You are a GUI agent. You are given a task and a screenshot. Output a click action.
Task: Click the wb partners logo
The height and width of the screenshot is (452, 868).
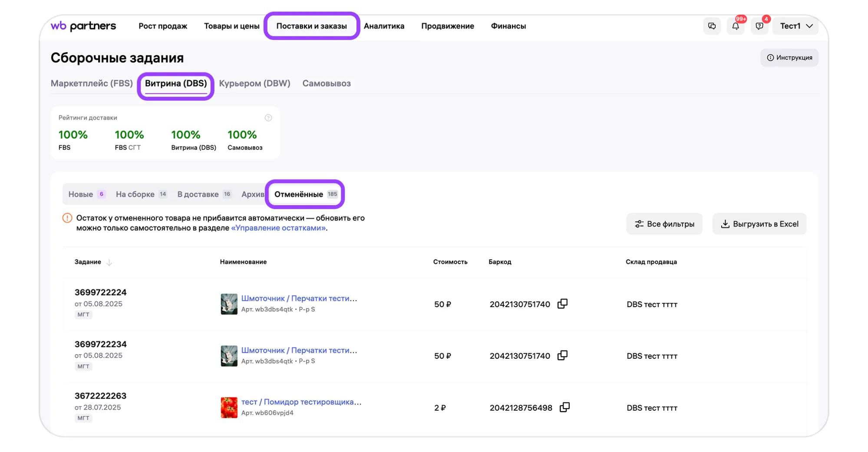point(83,26)
